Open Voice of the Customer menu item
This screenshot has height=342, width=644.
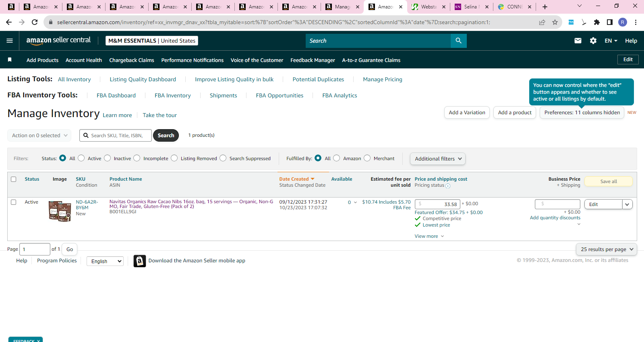pyautogui.click(x=257, y=60)
